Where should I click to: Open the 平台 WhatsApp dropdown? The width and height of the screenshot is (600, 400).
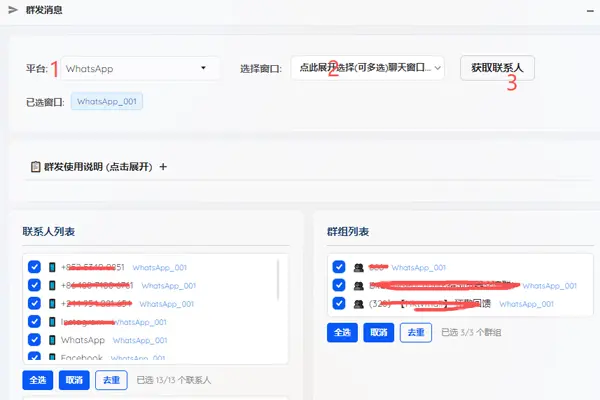click(140, 69)
